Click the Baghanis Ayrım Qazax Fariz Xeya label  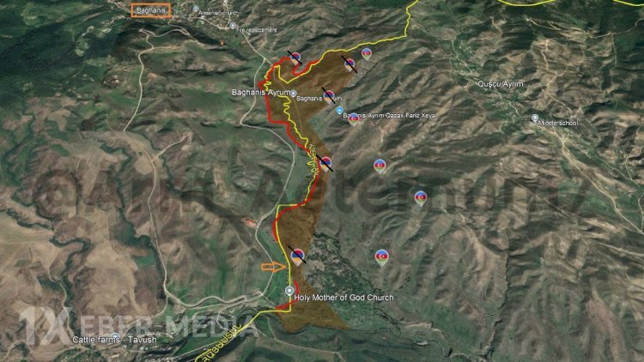click(389, 116)
